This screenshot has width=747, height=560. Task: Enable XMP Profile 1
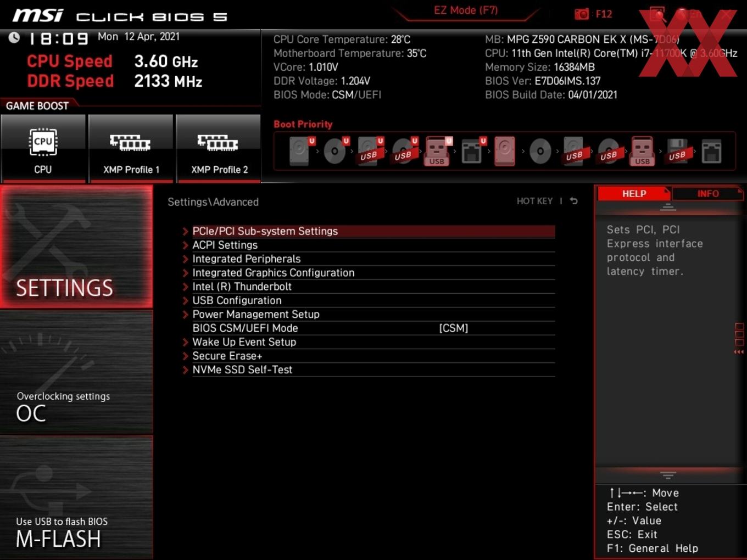tap(131, 148)
